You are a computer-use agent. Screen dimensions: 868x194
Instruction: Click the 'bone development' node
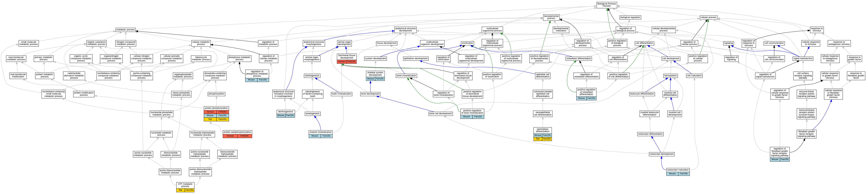click(x=370, y=94)
